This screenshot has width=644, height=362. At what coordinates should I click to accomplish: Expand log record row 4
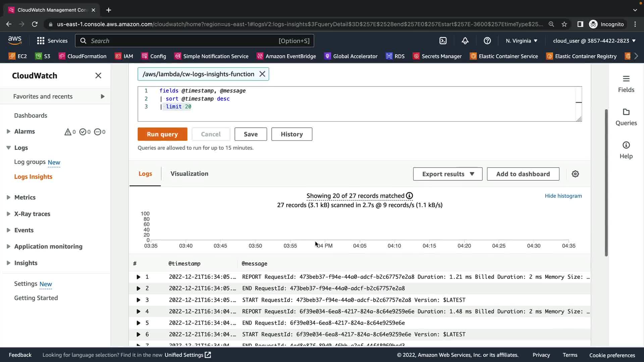[138, 311]
